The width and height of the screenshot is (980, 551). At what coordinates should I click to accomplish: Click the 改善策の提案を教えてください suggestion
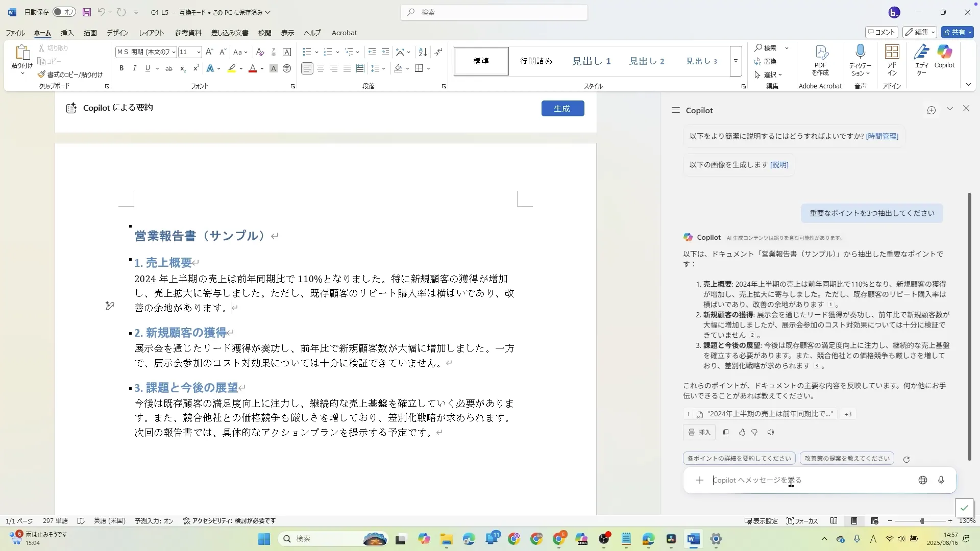pos(846,459)
